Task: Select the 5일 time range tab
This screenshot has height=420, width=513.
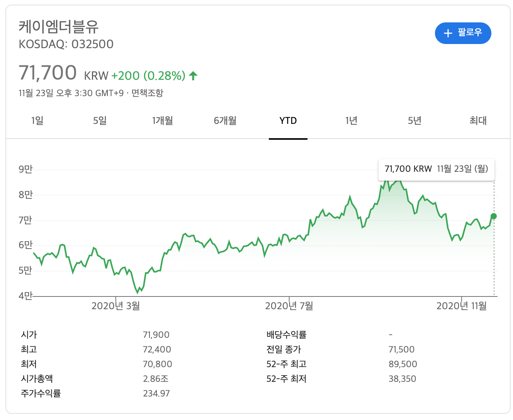Action: coord(100,121)
